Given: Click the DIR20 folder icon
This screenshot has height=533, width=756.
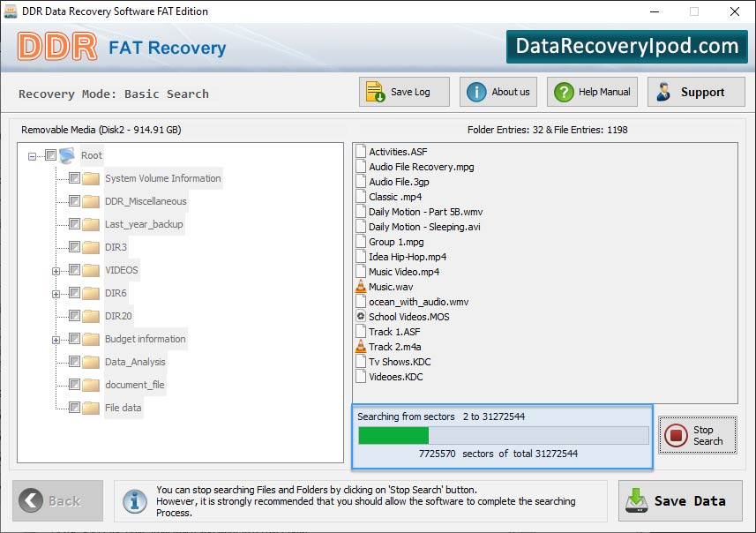Looking at the screenshot, I should [x=91, y=316].
